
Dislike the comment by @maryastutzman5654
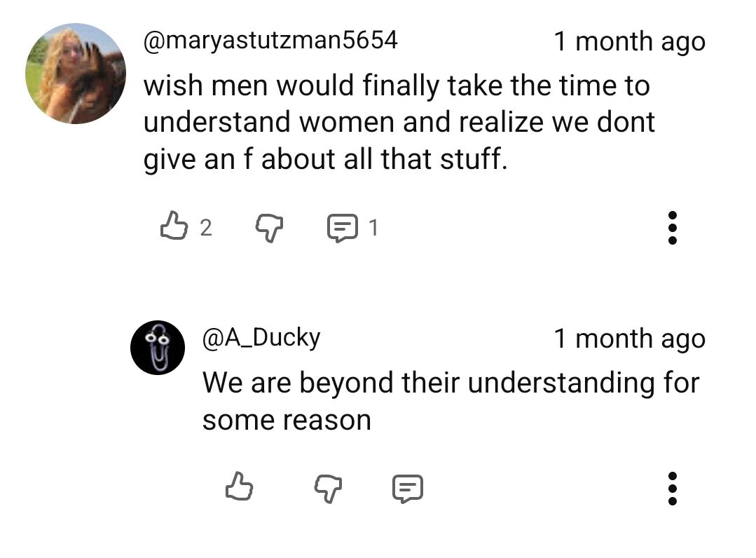point(268,227)
